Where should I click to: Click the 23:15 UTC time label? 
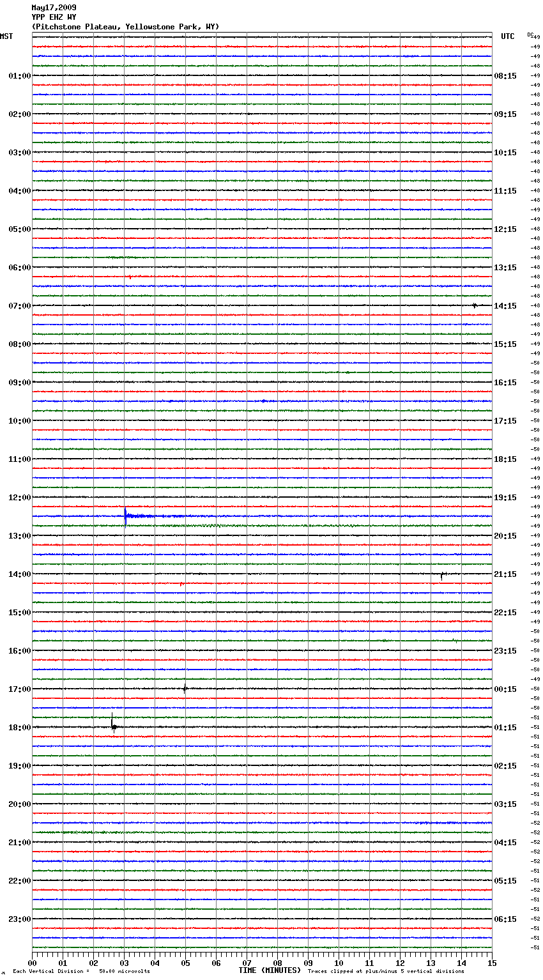505,651
